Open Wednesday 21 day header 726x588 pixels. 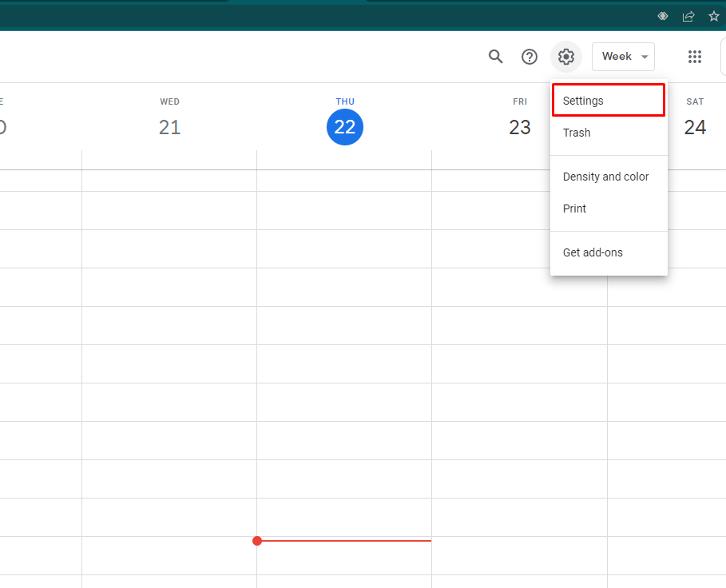(169, 127)
